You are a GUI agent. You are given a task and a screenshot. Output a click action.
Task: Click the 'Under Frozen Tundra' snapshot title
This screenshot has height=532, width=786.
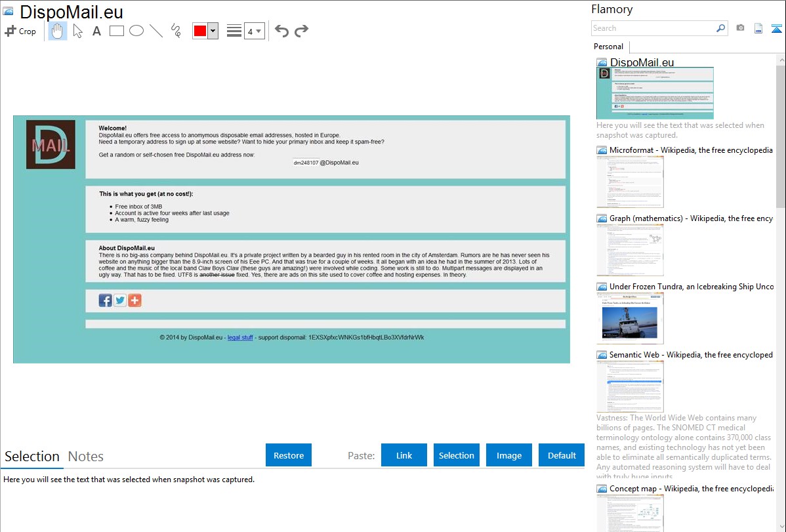(692, 286)
